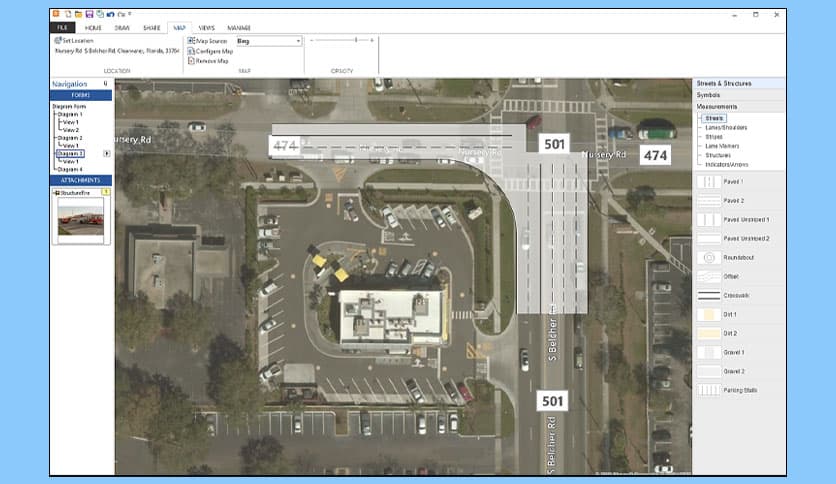Click the ATTACHMENTS section header
This screenshot has width=836, height=484.
81,180
